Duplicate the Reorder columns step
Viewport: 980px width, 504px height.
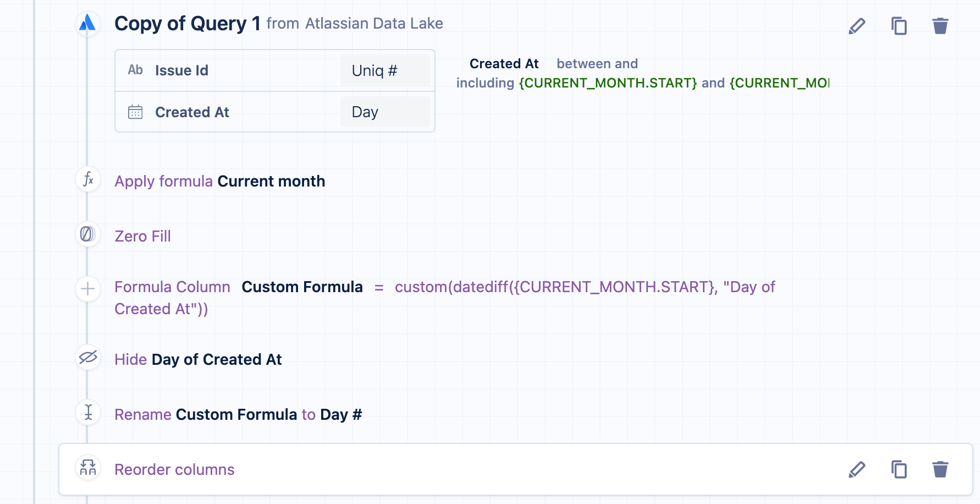click(899, 469)
